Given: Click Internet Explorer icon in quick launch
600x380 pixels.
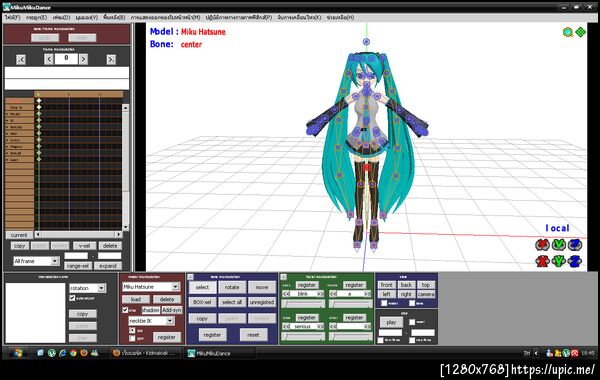Looking at the screenshot, I should tap(62, 353).
